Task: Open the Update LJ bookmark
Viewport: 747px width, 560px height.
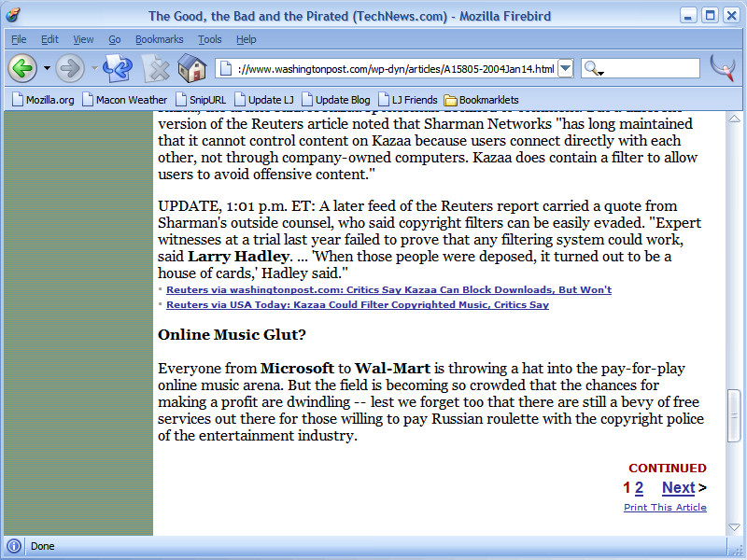Action: 264,100
